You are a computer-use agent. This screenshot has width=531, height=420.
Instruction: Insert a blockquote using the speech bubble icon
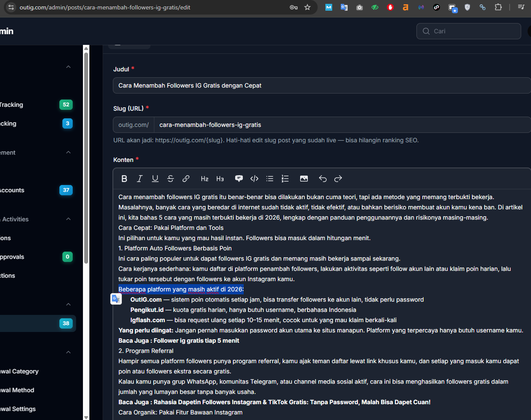click(239, 179)
